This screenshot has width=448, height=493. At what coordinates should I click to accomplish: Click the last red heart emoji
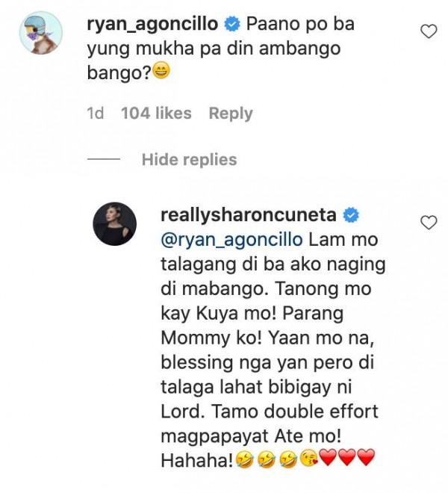[x=367, y=458]
